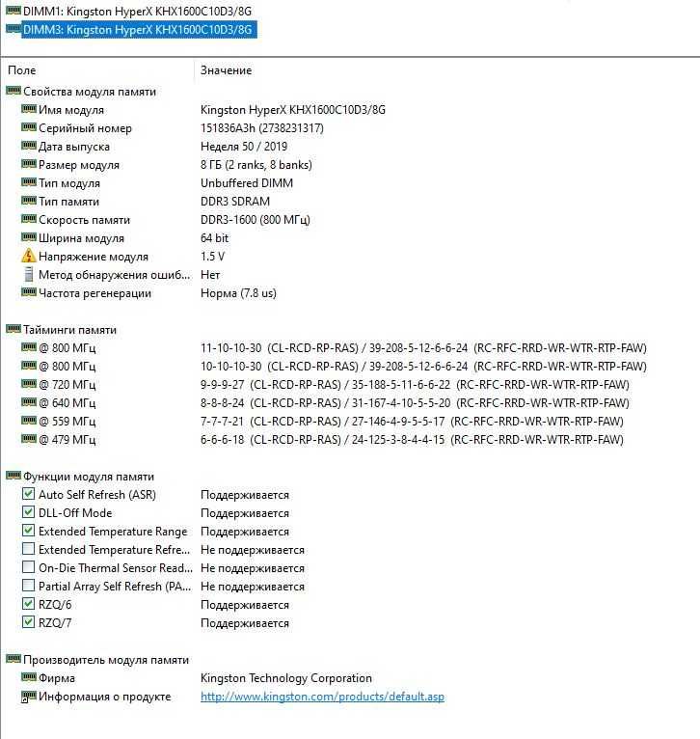Click the timing value starting 9-9-9-27
Viewport: 700px width, 739px height.
[x=415, y=385]
